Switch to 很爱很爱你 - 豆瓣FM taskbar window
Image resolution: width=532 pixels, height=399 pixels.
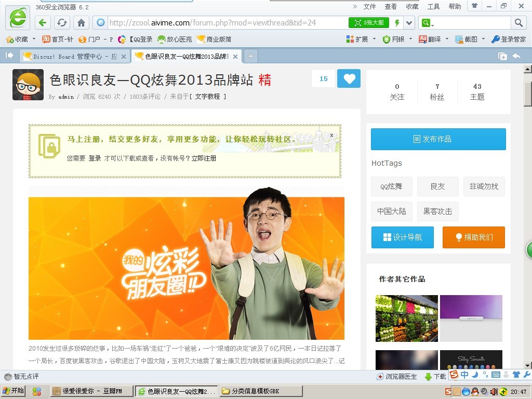click(91, 391)
